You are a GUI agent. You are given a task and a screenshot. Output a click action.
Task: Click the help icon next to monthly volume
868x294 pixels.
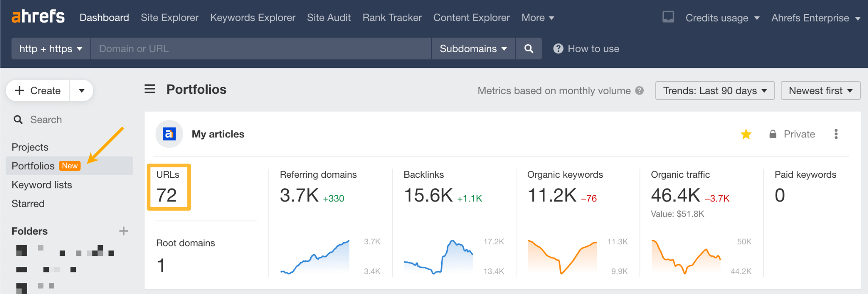(x=640, y=91)
